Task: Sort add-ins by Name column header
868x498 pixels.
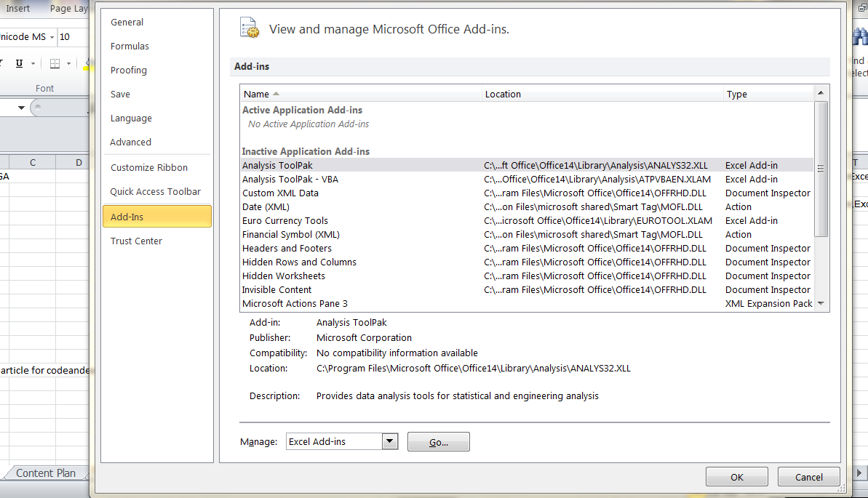Action: 361,94
